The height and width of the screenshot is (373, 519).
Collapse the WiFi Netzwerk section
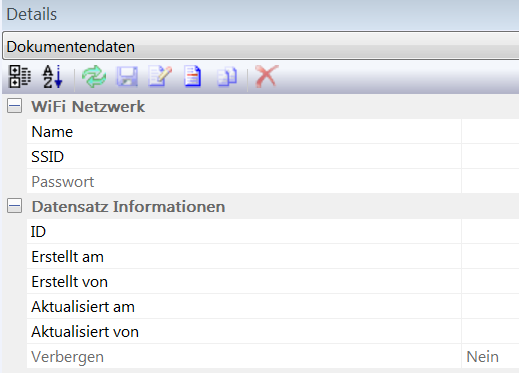(14, 106)
